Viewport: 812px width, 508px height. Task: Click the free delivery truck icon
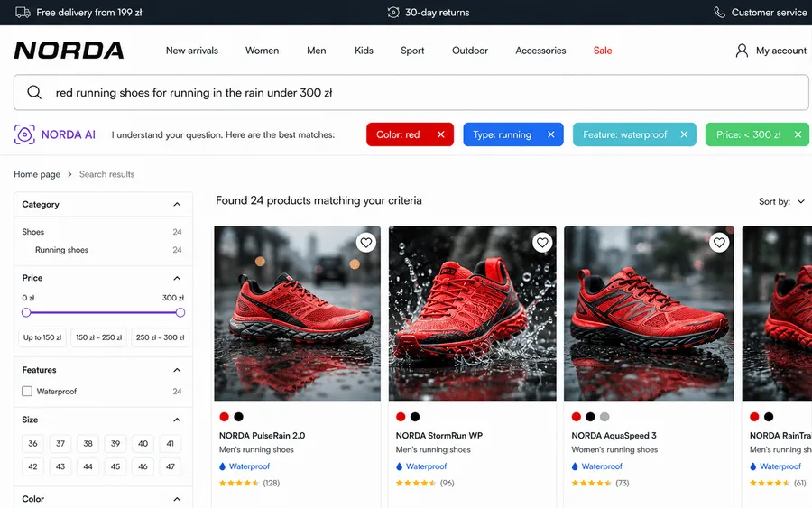tap(23, 13)
